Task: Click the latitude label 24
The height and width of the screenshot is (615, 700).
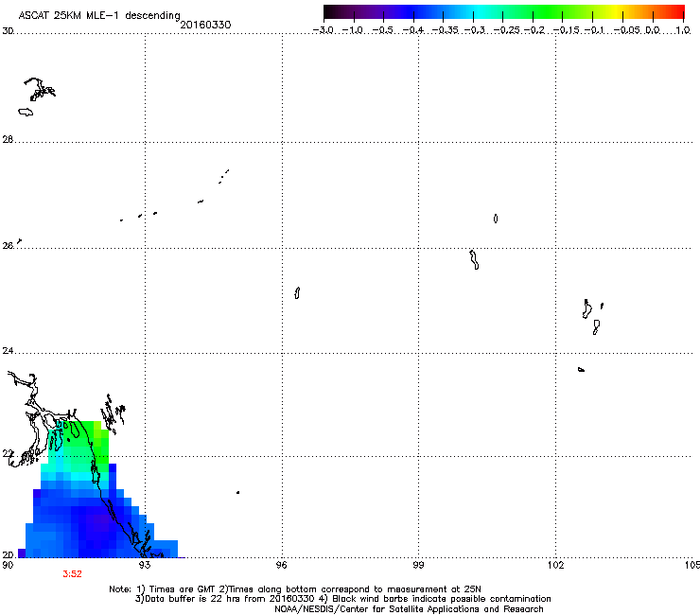Action: [8, 351]
